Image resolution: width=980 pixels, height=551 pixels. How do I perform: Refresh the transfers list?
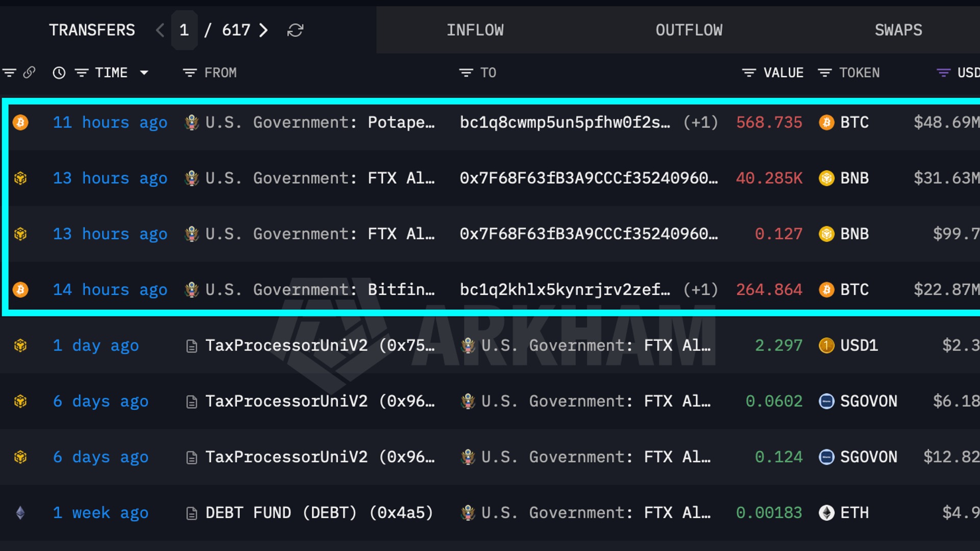pos(296,30)
